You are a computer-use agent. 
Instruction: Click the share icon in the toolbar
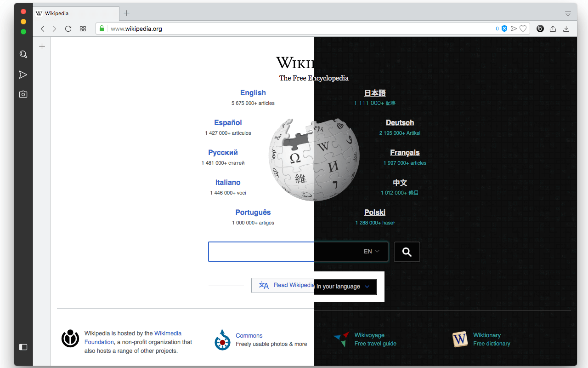point(553,29)
